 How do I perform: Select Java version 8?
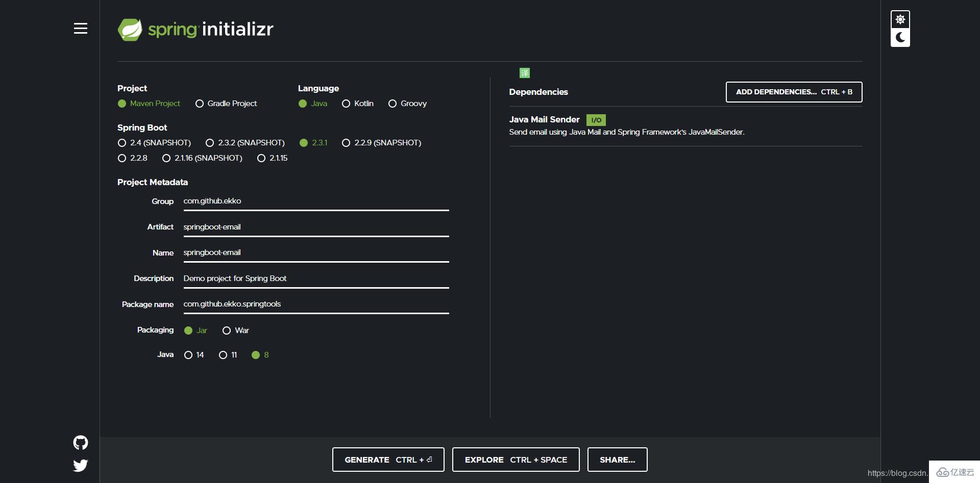(x=260, y=355)
